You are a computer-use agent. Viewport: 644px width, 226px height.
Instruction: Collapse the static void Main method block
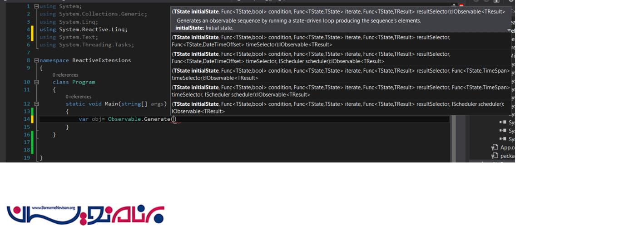coord(37,104)
